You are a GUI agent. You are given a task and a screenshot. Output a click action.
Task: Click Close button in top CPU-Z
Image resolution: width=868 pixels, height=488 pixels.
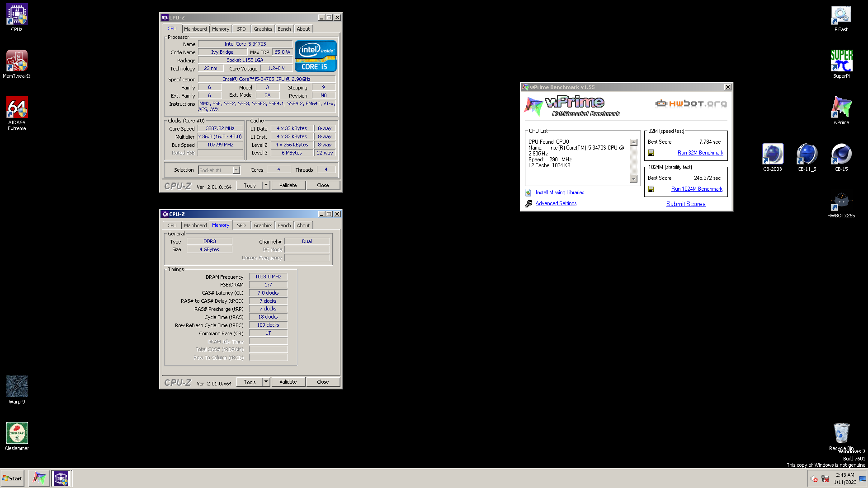pos(323,185)
